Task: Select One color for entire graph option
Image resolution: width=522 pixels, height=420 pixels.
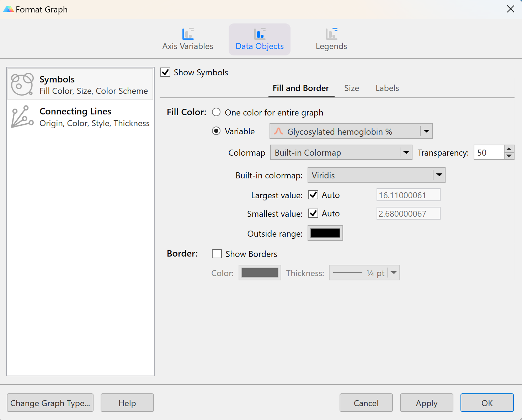Action: [x=216, y=112]
